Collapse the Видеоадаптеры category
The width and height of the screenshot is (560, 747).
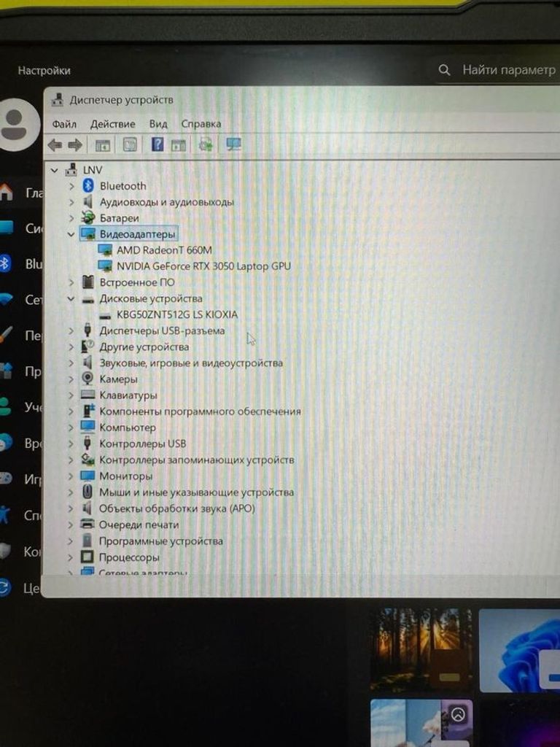[x=71, y=234]
